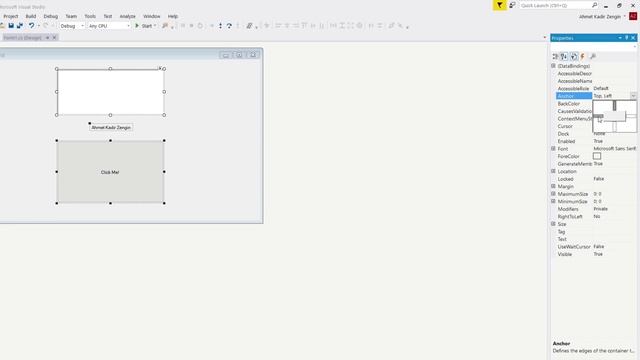The width and height of the screenshot is (640, 360).
Task: Toggle the top anchor bar
Action: (x=614, y=106)
